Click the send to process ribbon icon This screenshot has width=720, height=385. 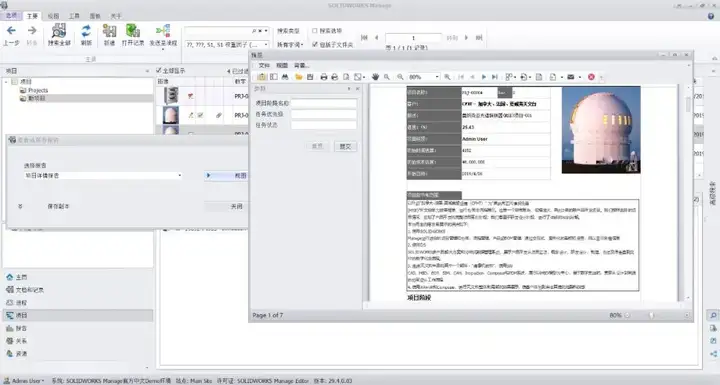pyautogui.click(x=163, y=31)
